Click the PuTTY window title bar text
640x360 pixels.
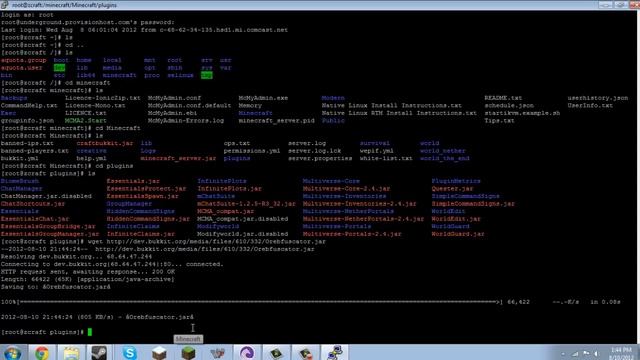point(64,5)
